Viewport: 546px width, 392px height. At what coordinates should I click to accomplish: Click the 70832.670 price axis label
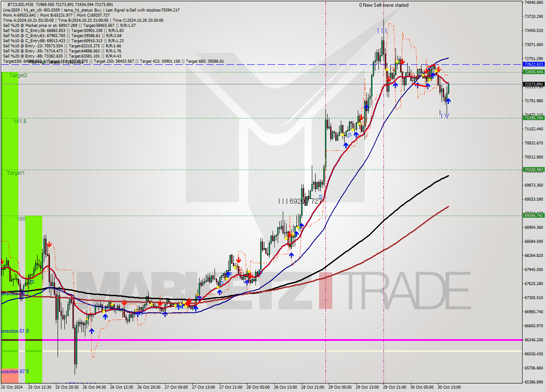tap(534, 143)
